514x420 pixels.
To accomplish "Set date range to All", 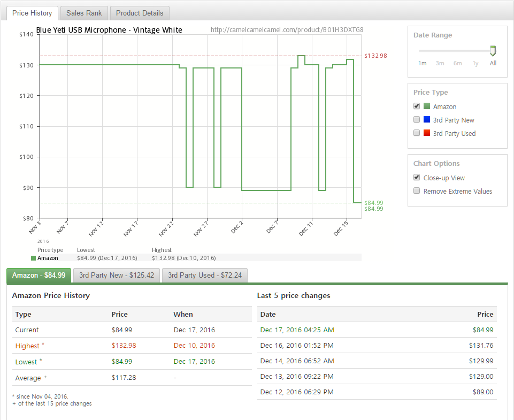I will [x=493, y=63].
